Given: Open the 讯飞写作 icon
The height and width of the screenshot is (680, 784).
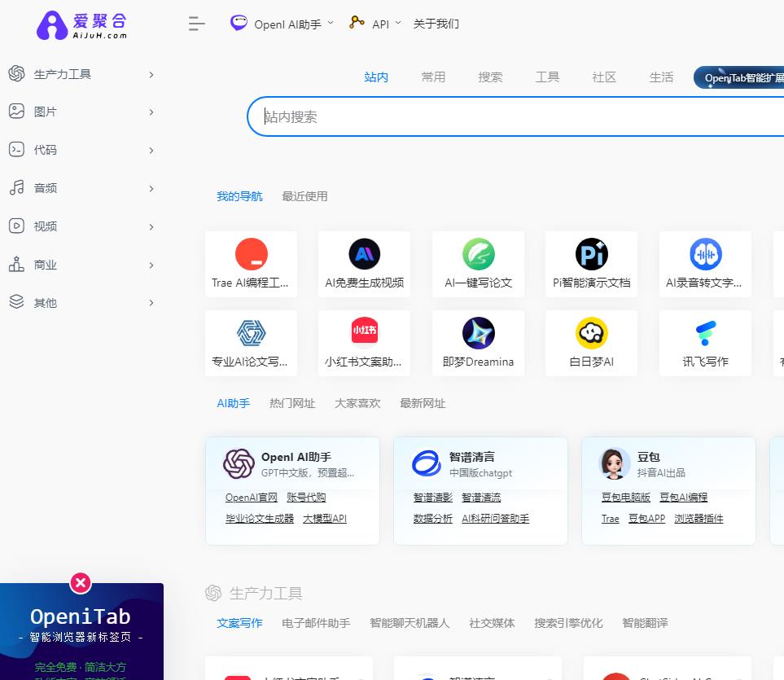Looking at the screenshot, I should pyautogui.click(x=705, y=333).
